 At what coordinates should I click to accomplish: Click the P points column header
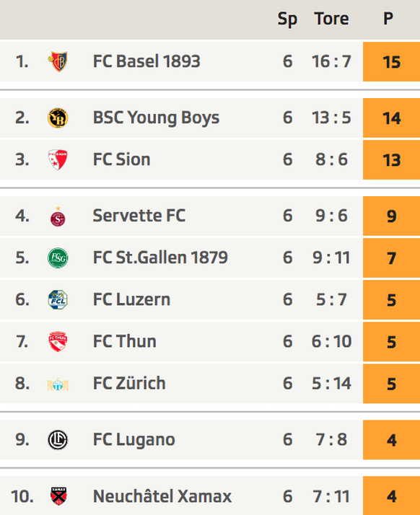point(388,19)
